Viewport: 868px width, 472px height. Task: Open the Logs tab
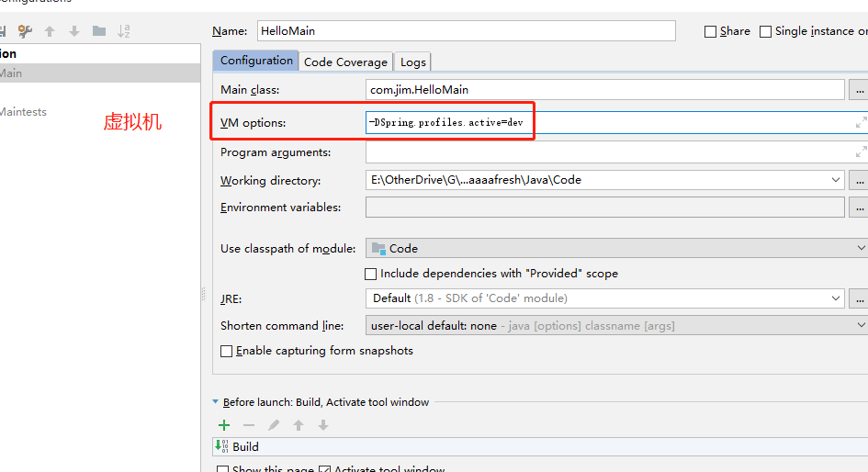[x=413, y=62]
